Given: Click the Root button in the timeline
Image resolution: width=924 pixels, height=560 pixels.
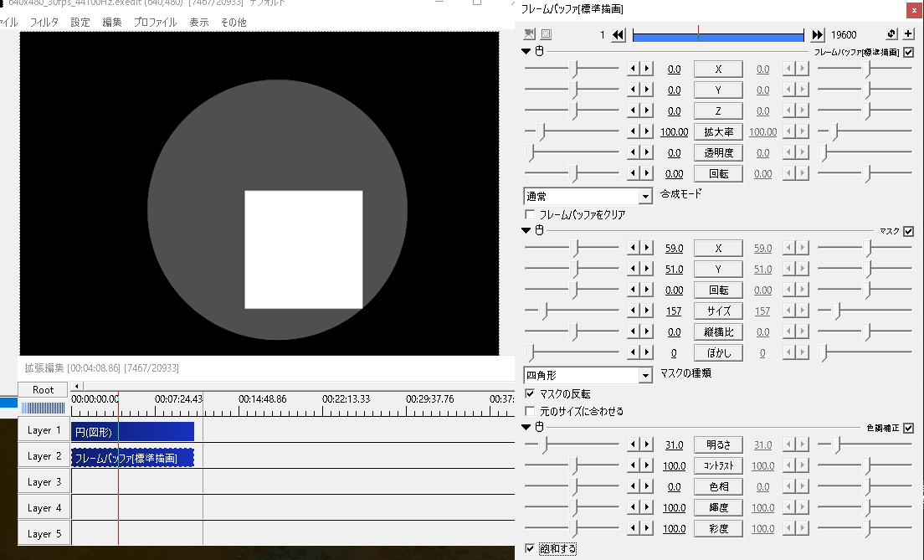Looking at the screenshot, I should tap(42, 389).
